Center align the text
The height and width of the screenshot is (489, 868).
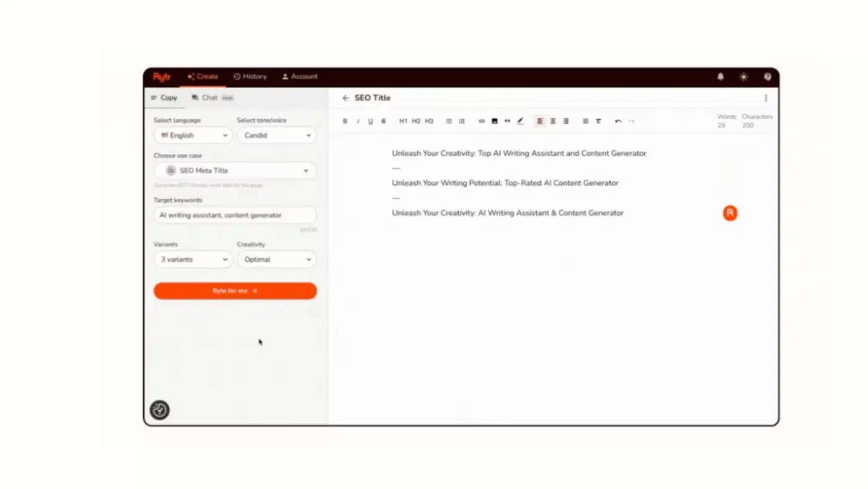[x=553, y=121]
